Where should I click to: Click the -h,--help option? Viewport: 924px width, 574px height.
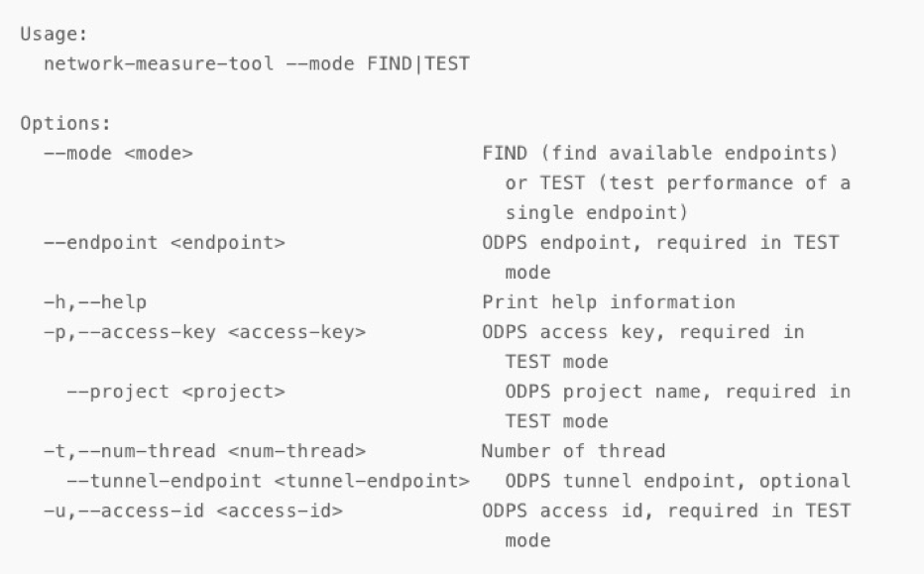[x=95, y=302]
